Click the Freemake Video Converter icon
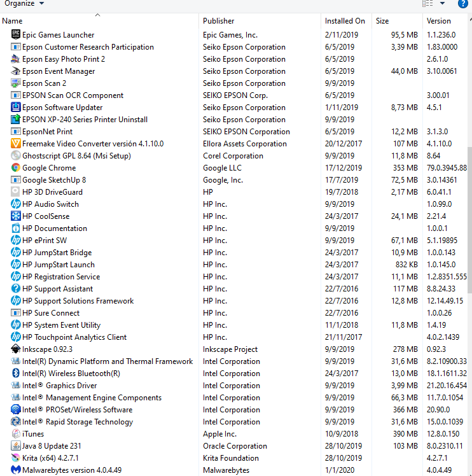 (x=15, y=143)
